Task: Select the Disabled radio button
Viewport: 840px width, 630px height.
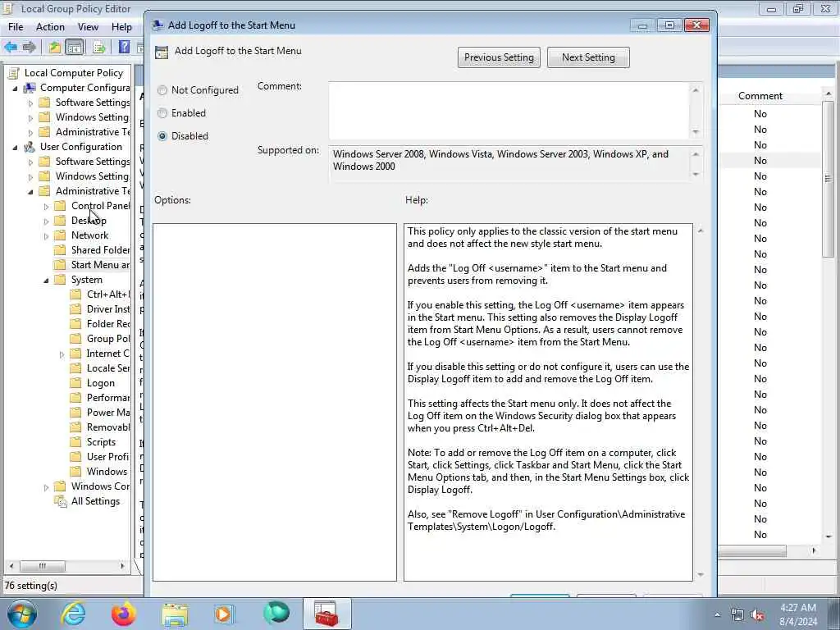Action: tap(162, 136)
